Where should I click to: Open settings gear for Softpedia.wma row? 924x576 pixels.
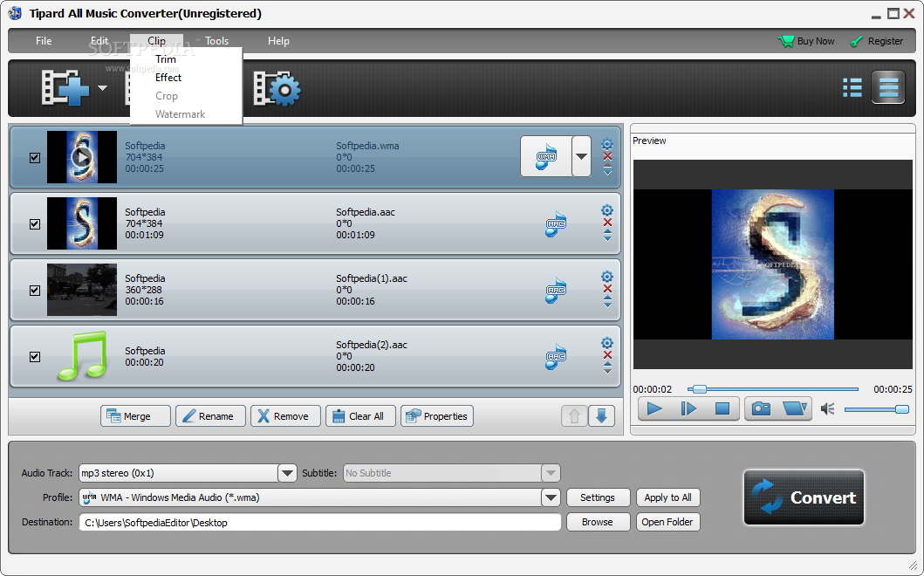click(x=607, y=144)
